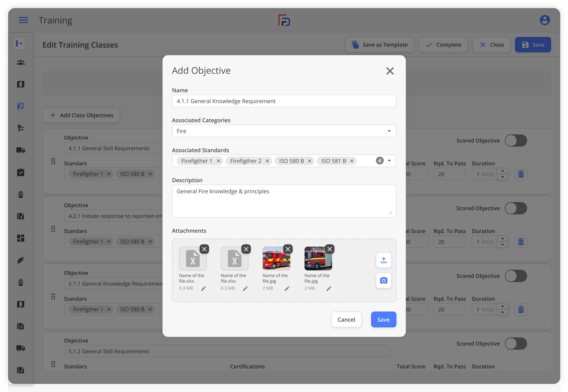Open the truck/apparatus section in the sidebar
The width and height of the screenshot is (568, 392).
click(20, 150)
